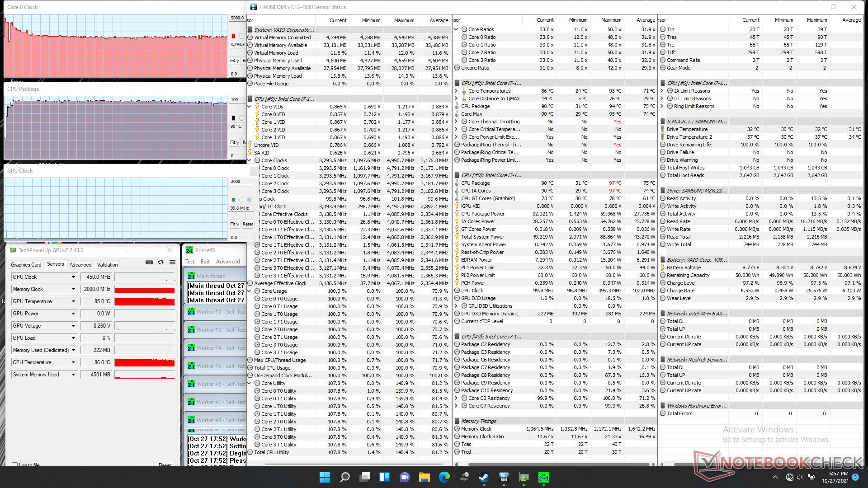Open taskbar Search
The image size is (868, 488).
[344, 477]
